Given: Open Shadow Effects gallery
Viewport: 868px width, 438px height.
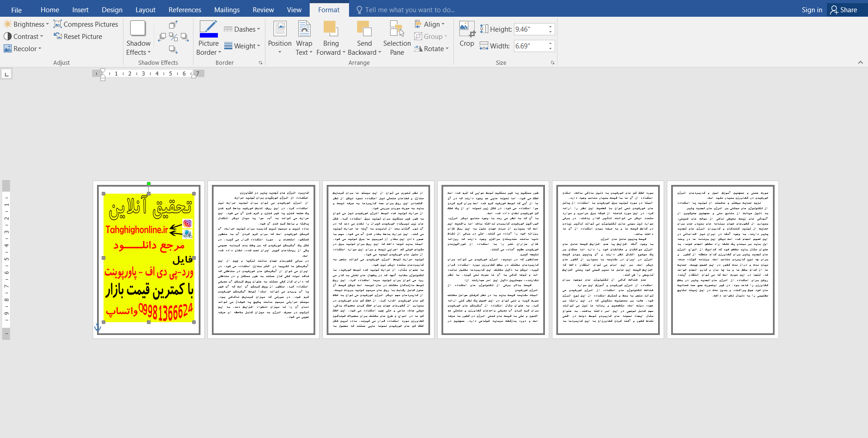Looking at the screenshot, I should pyautogui.click(x=138, y=38).
